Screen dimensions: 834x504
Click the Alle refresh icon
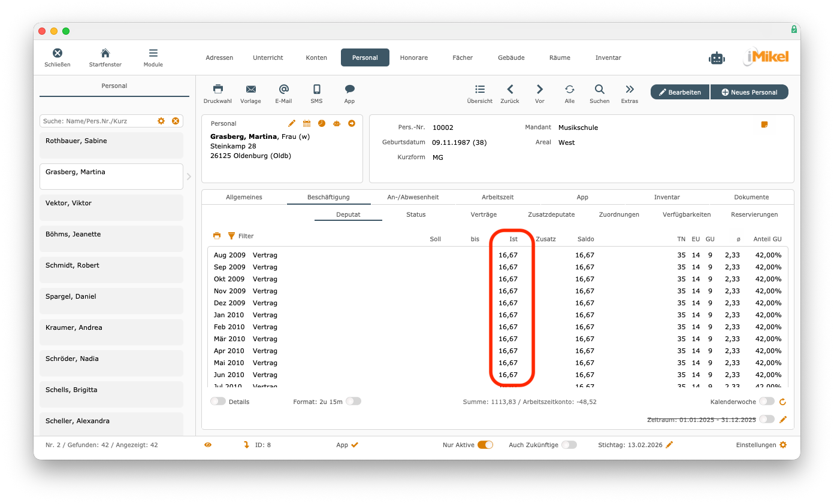[x=569, y=89]
